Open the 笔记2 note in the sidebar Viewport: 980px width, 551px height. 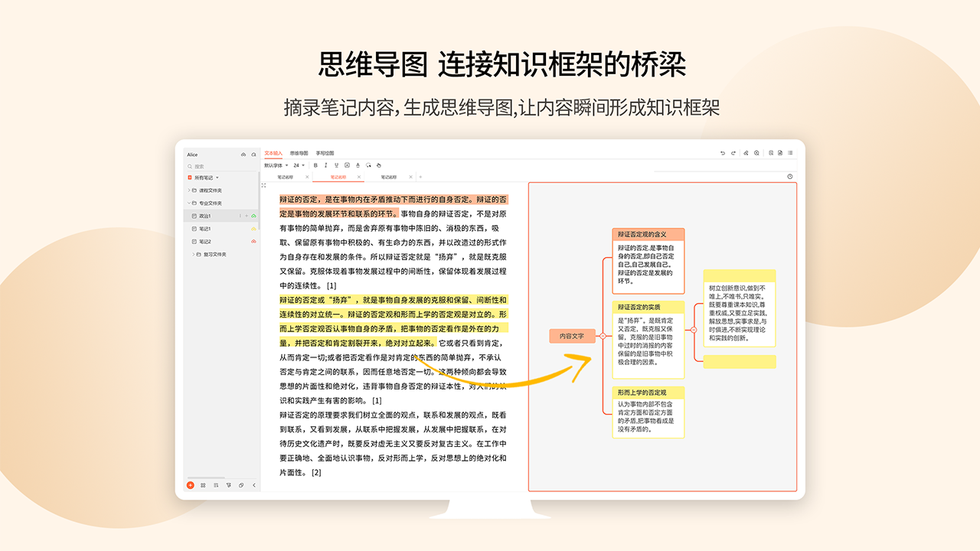pyautogui.click(x=205, y=241)
